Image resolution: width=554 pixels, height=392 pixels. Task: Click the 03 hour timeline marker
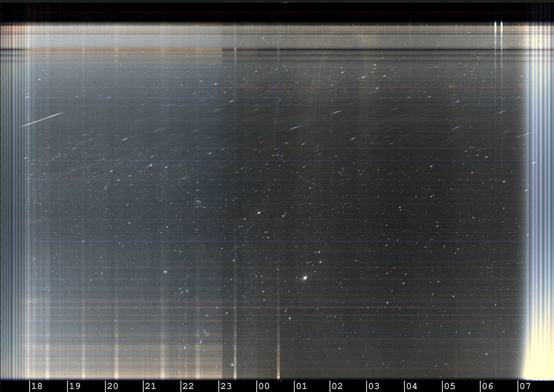coord(374,386)
